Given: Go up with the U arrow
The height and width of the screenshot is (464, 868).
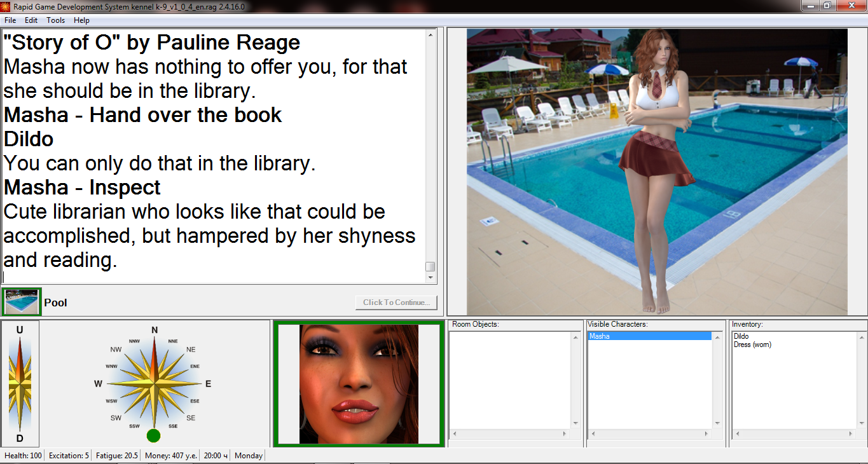Looking at the screenshot, I should pyautogui.click(x=20, y=330).
